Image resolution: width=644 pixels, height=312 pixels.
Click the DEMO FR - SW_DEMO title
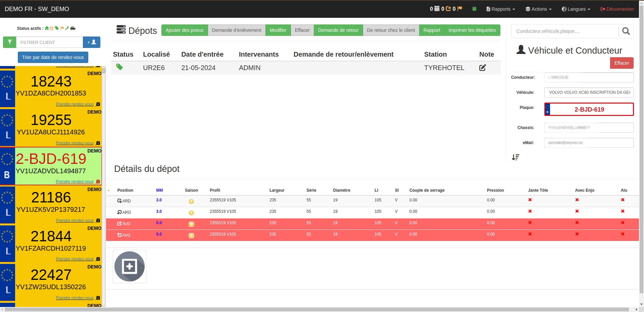tap(37, 9)
